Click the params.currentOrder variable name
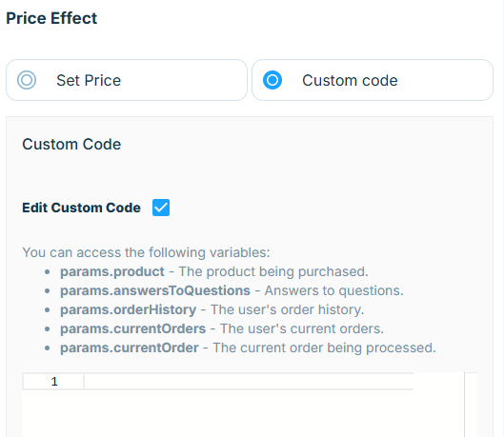Viewport: 504px width, 437px height. click(130, 348)
